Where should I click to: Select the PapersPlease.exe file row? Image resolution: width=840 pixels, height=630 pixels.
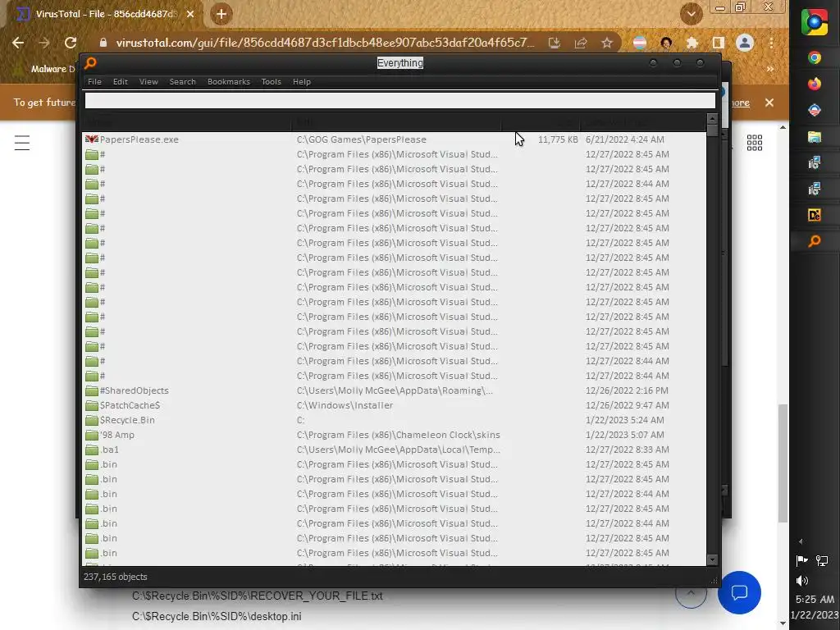point(395,139)
